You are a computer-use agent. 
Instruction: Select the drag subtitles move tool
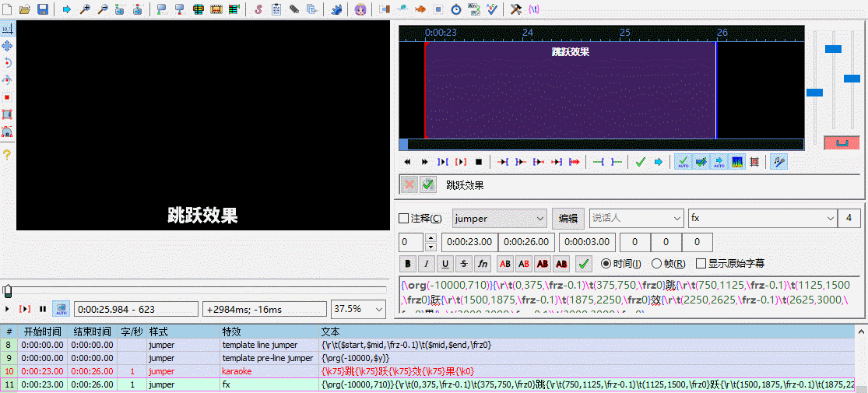click(7, 46)
